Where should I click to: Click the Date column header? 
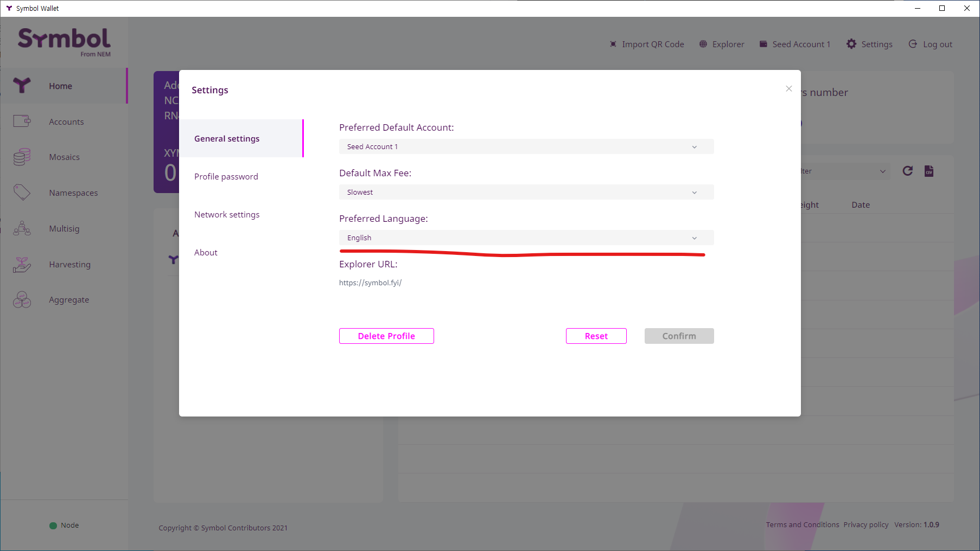pyautogui.click(x=861, y=204)
